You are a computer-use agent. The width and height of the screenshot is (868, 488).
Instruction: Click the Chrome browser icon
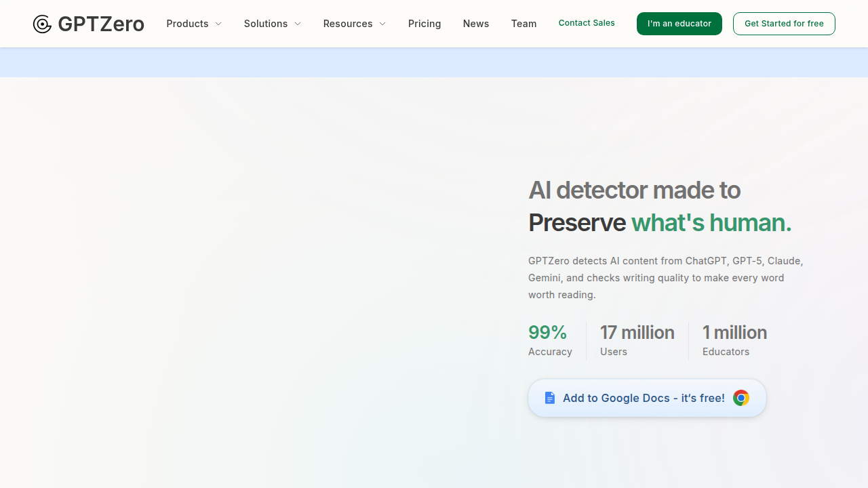(x=741, y=398)
